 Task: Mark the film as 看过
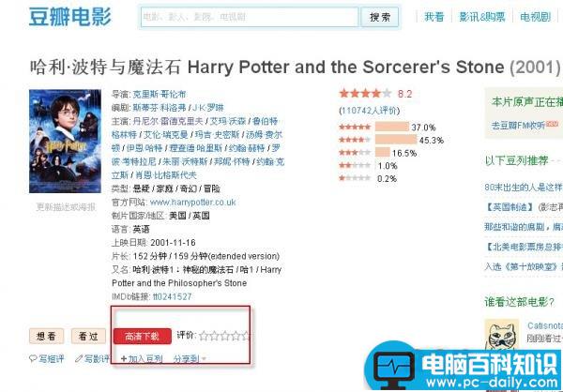(x=88, y=336)
